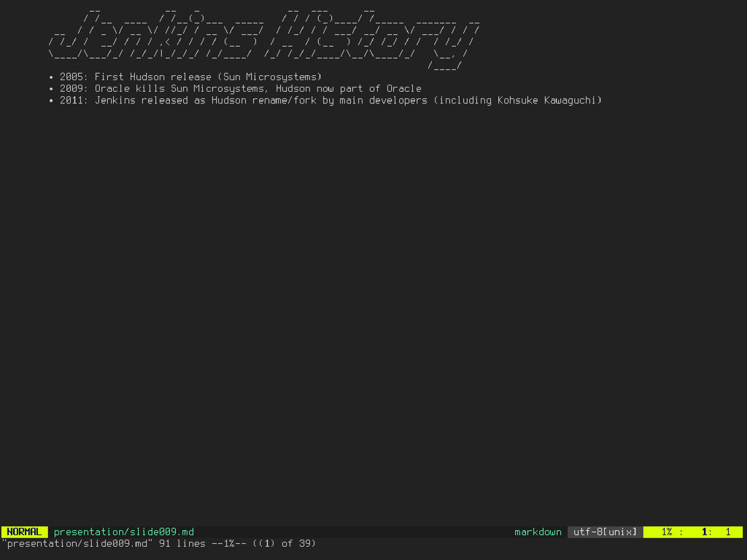Click the words "Kohsuke Kawaguchi"
The image size is (747, 560).
546,100
